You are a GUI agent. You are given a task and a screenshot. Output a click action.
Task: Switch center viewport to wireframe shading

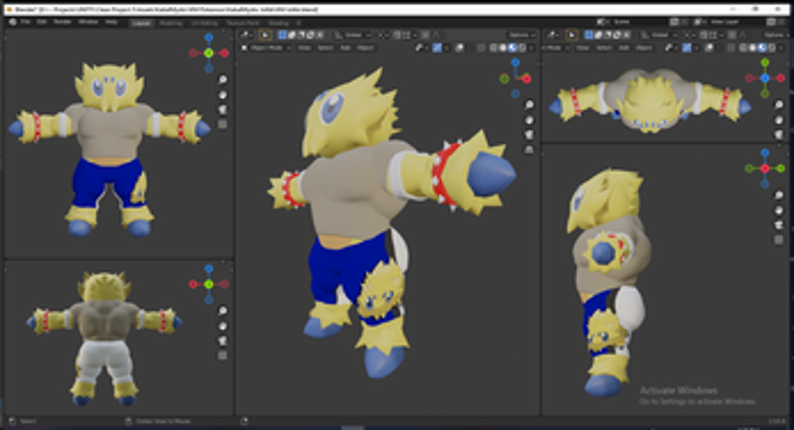[x=494, y=48]
